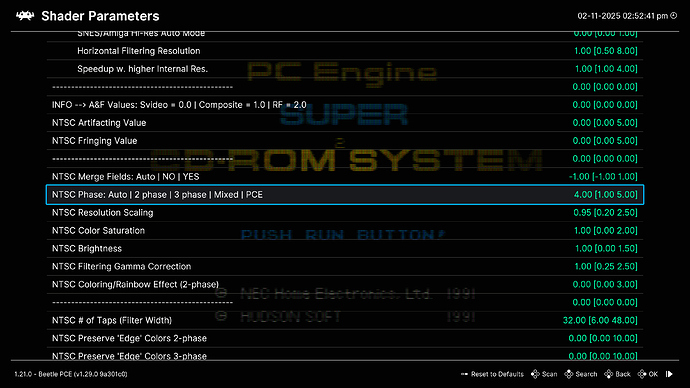Click value 1.00 [0.00 1.50]
The height and width of the screenshot is (388, 690).
click(x=606, y=249)
